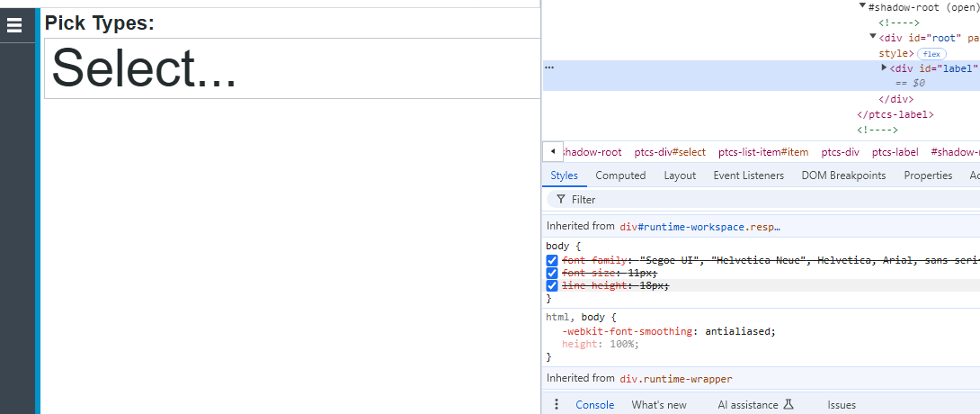The height and width of the screenshot is (414, 980).
Task: Open the hamburger menu in the sidebar
Action: (14, 25)
